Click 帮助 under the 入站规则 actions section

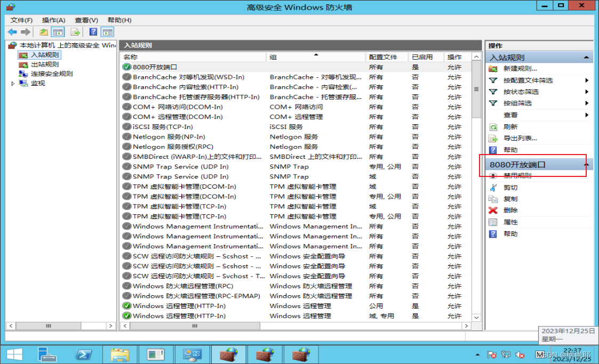(x=510, y=150)
